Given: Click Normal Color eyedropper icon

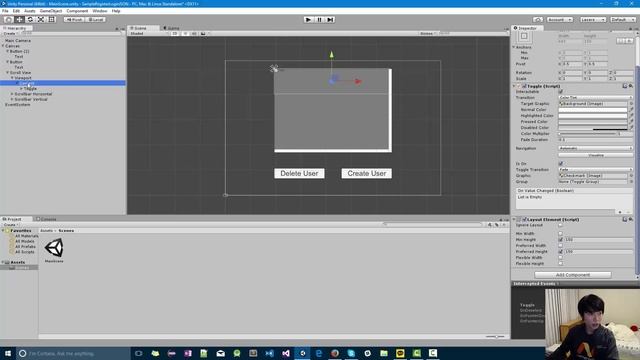Looking at the screenshot, I should [631, 110].
